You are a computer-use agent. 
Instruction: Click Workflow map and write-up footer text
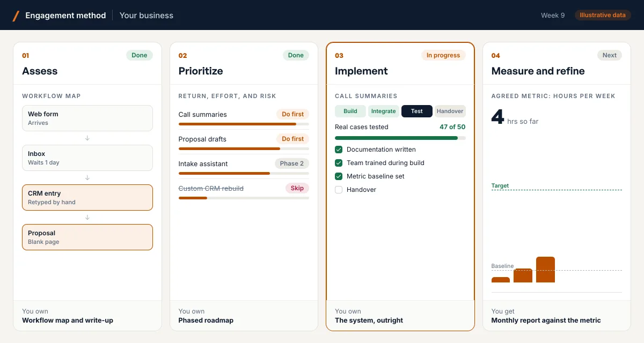(68, 320)
